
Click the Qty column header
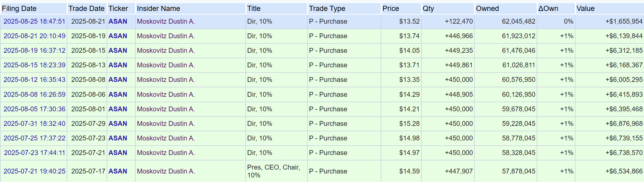coord(428,8)
